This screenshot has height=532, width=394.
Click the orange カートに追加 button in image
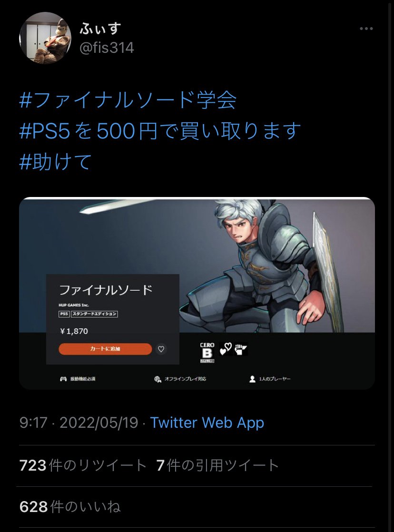105,349
